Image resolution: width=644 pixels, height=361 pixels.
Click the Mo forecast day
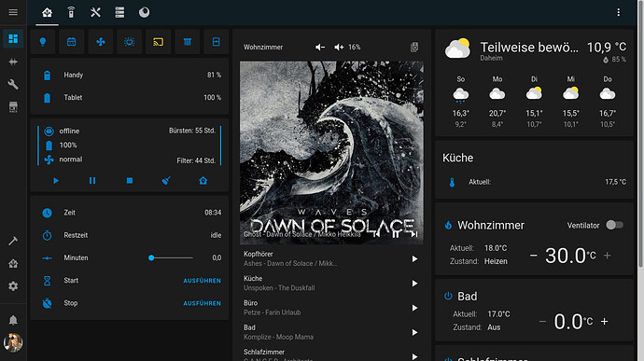(x=497, y=102)
